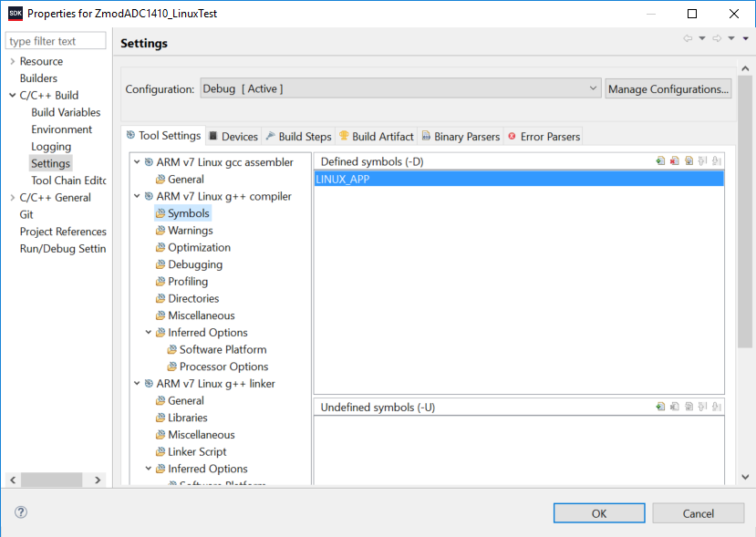Expand the C/C++ General node
The image size is (756, 537).
tap(13, 197)
